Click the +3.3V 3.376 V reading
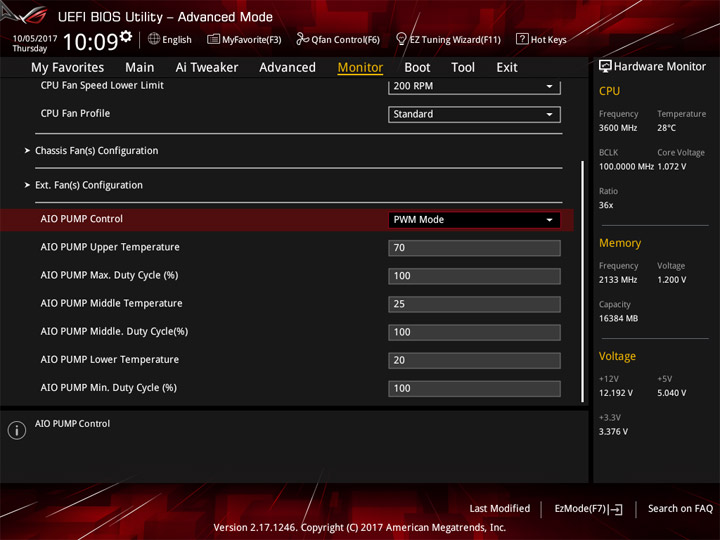This screenshot has width=720, height=540. [x=613, y=432]
